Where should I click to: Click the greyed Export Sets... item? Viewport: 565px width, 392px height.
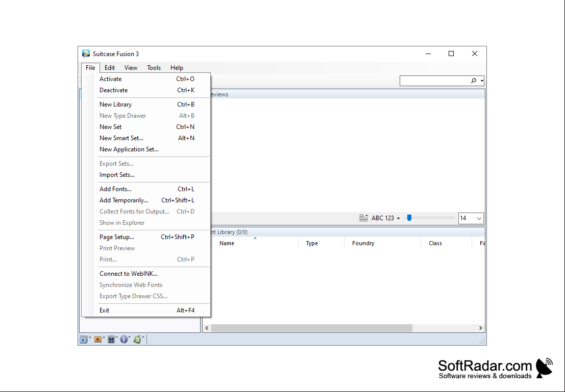(146, 164)
